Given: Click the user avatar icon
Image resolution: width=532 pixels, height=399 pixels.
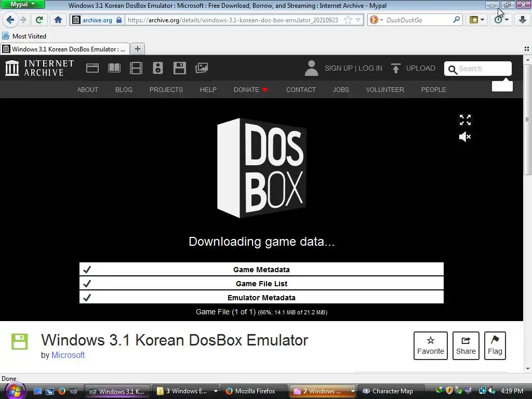Looking at the screenshot, I should tap(311, 68).
